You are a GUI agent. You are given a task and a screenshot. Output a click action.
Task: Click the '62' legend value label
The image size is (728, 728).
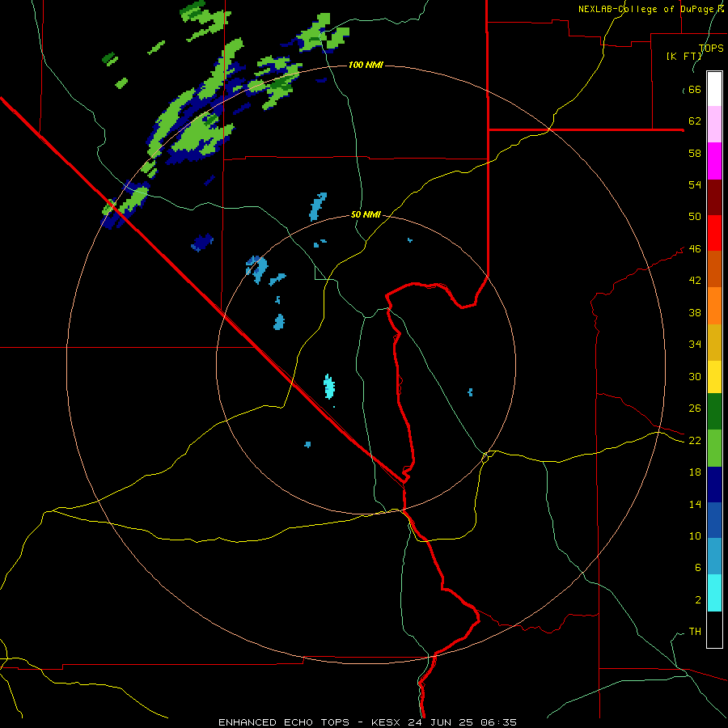[695, 121]
